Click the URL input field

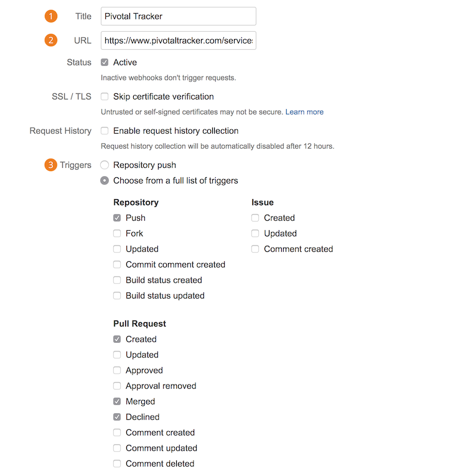pos(178,40)
